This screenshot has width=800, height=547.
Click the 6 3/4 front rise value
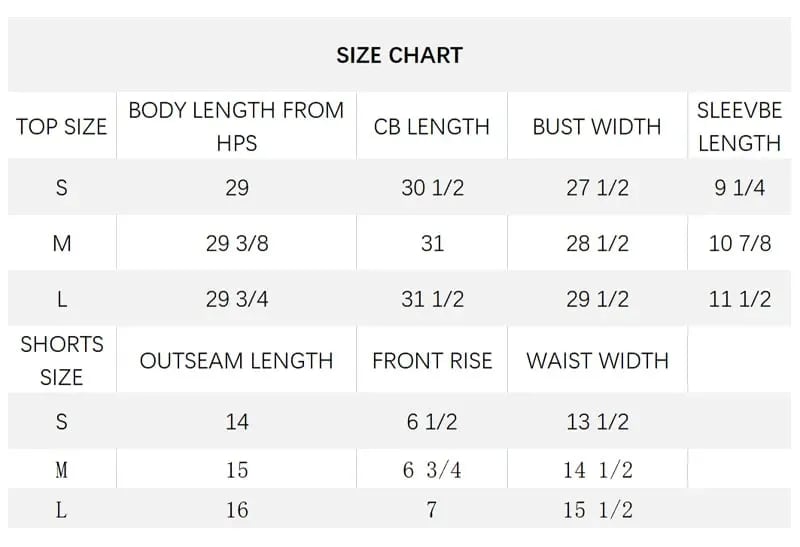tap(432, 470)
